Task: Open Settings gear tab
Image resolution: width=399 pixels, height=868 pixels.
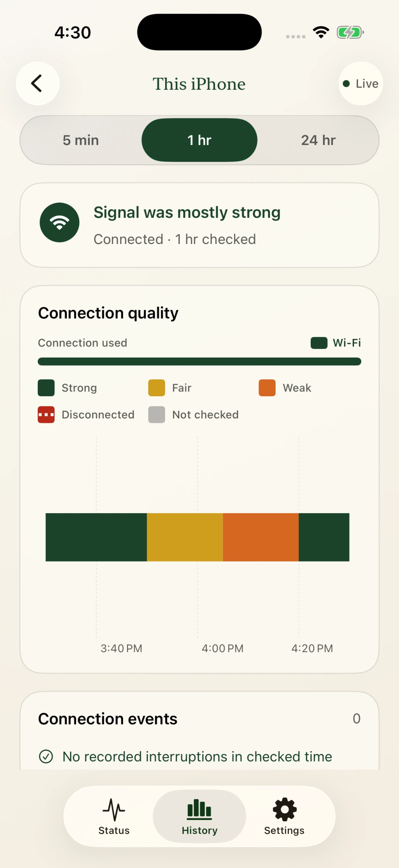Action: pos(284,816)
